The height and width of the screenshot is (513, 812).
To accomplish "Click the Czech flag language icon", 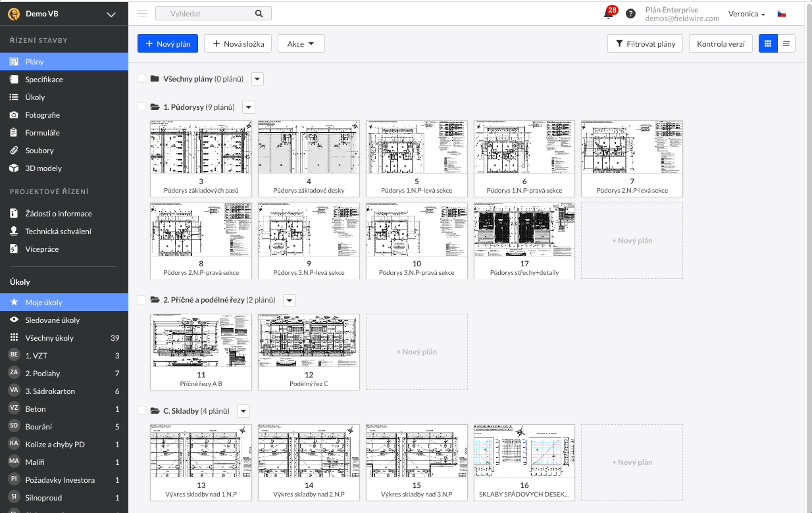I will coord(782,14).
